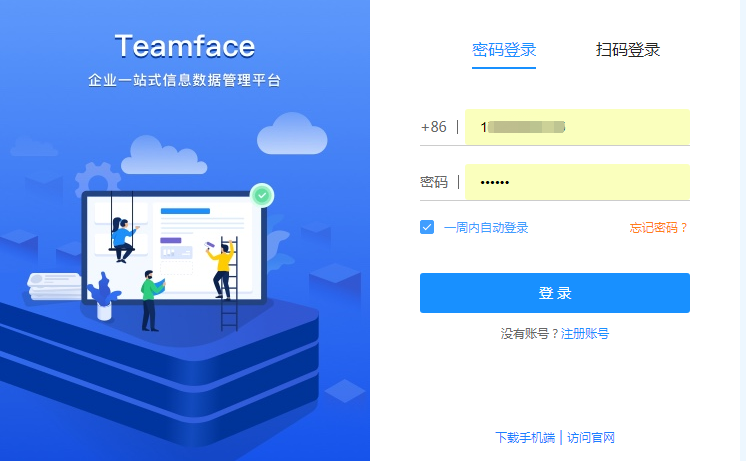The image size is (746, 461).
Task: Click the 密码 password input field
Action: point(577,182)
